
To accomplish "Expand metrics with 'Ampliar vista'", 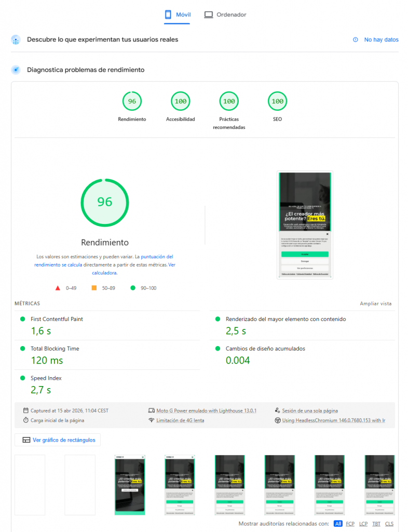I will [x=376, y=303].
